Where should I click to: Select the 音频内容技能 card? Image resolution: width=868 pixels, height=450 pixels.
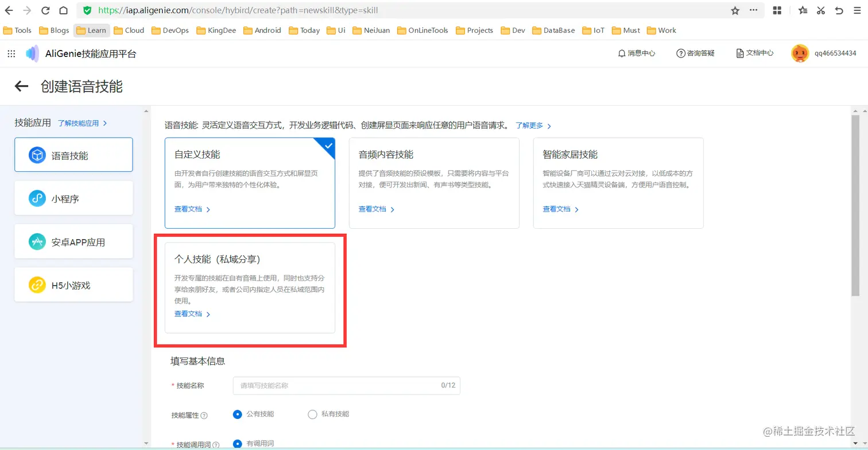pos(434,183)
